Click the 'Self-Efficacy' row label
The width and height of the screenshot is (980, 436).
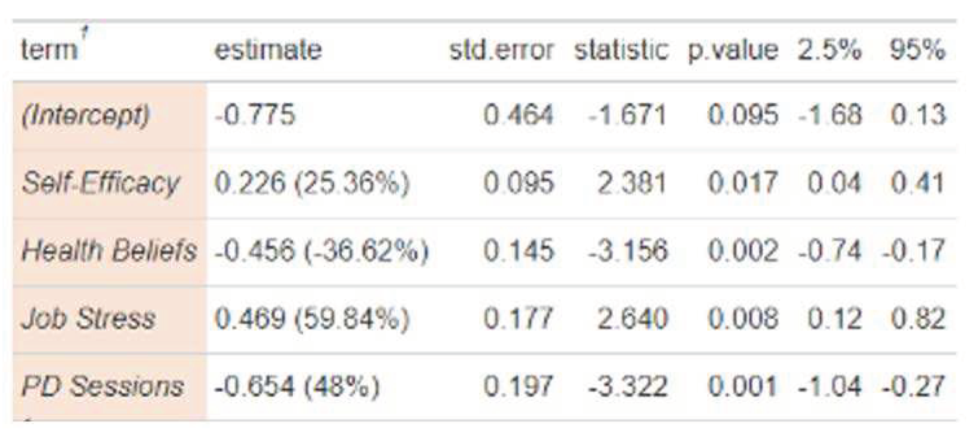[x=101, y=183]
